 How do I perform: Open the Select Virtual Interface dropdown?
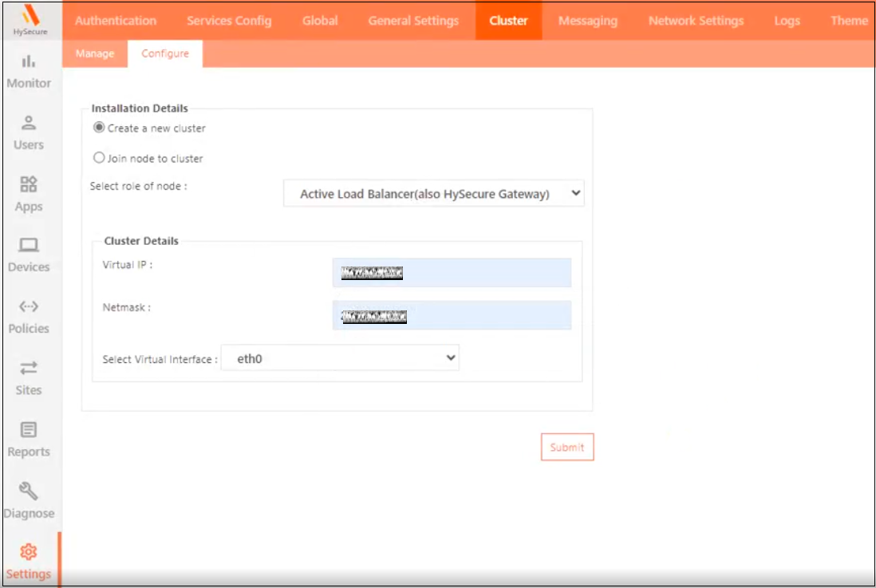340,358
